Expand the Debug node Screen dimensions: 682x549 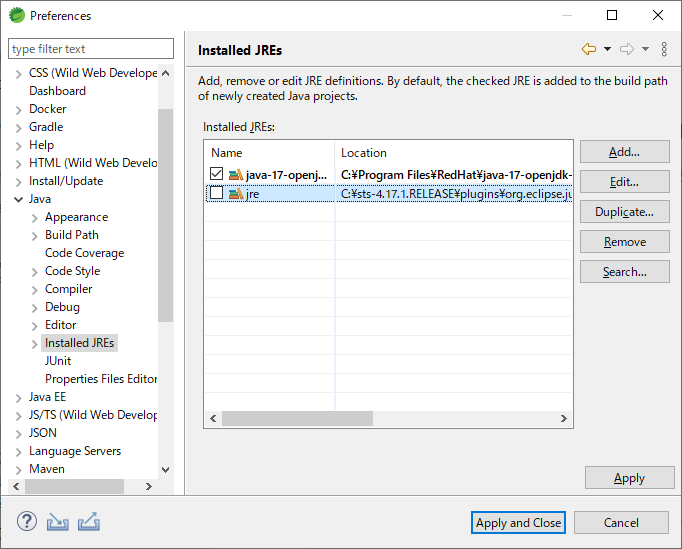tap(34, 308)
